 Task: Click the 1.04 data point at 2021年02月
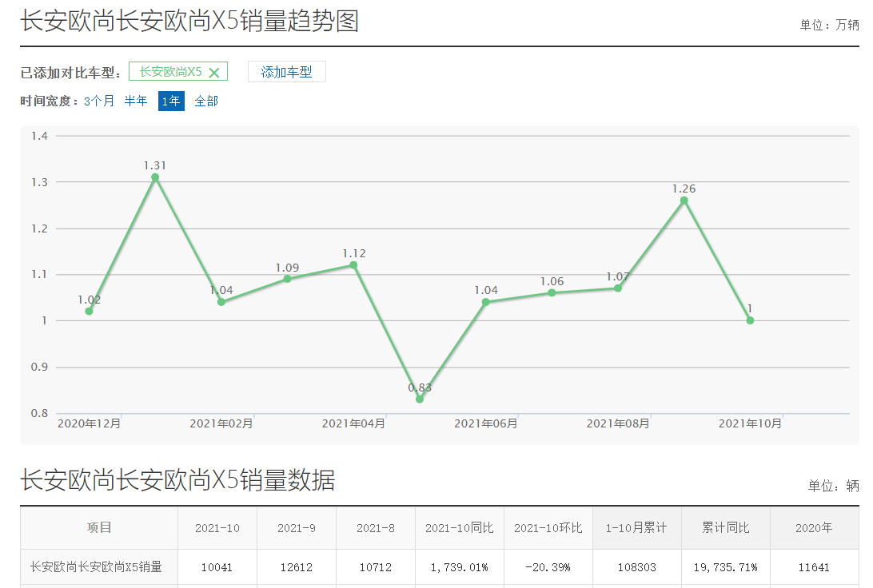pyautogui.click(x=221, y=302)
